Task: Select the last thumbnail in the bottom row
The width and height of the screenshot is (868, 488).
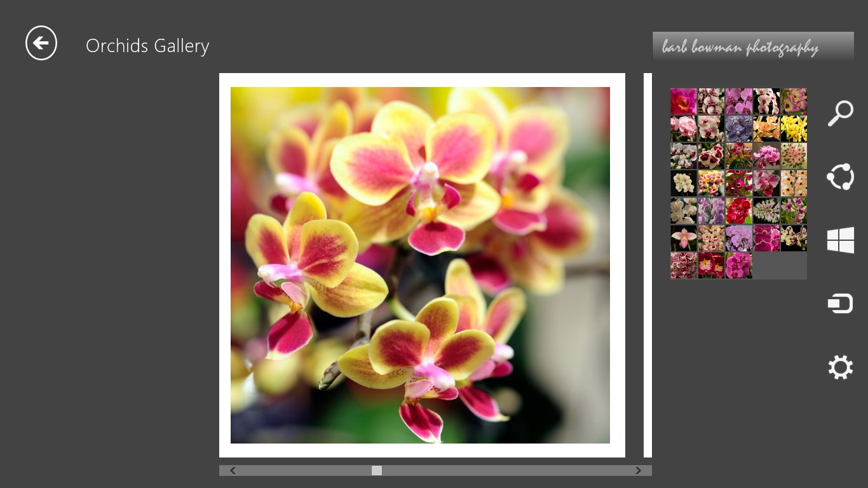Action: tap(739, 265)
